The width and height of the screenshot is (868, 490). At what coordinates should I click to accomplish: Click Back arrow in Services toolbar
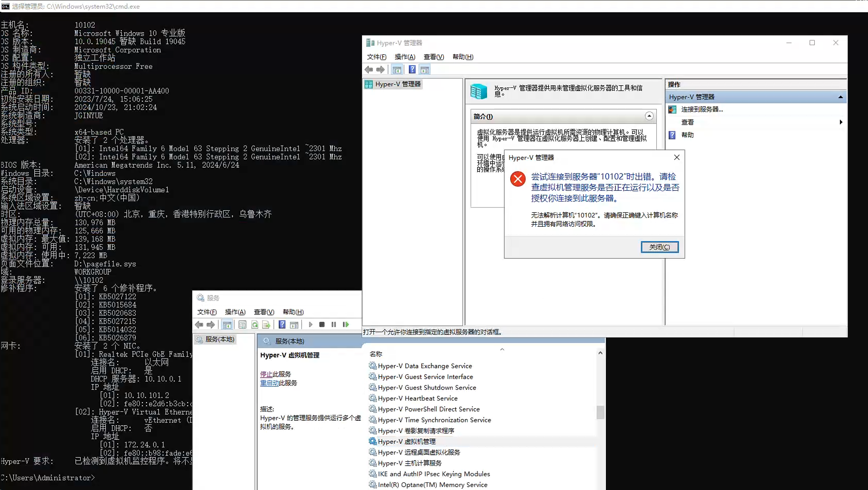point(199,325)
